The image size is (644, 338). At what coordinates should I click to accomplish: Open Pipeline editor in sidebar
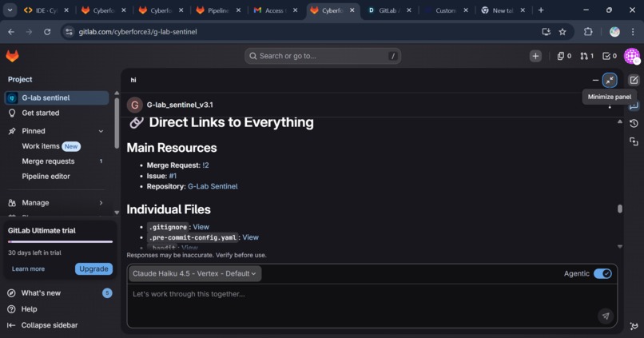[57, 176]
